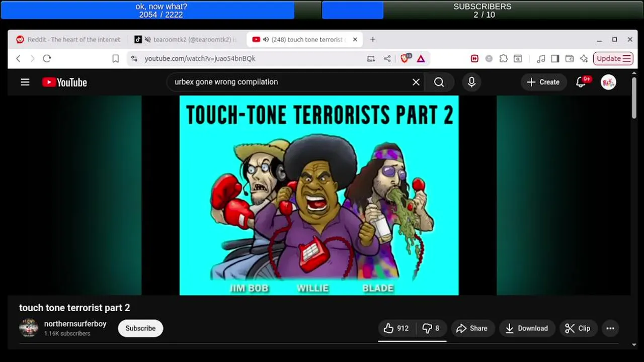This screenshot has width=644, height=362.
Task: Switch to the Reddit tab
Action: (x=68, y=40)
